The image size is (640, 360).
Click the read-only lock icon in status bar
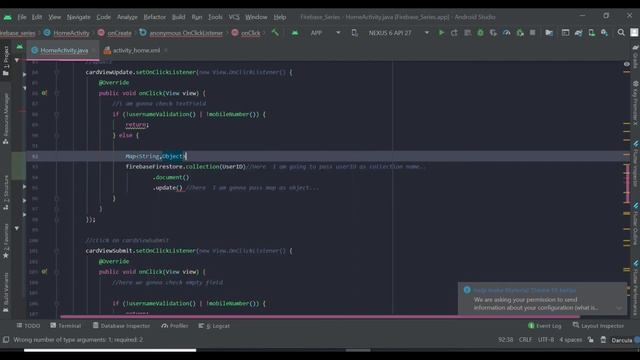pos(591,340)
